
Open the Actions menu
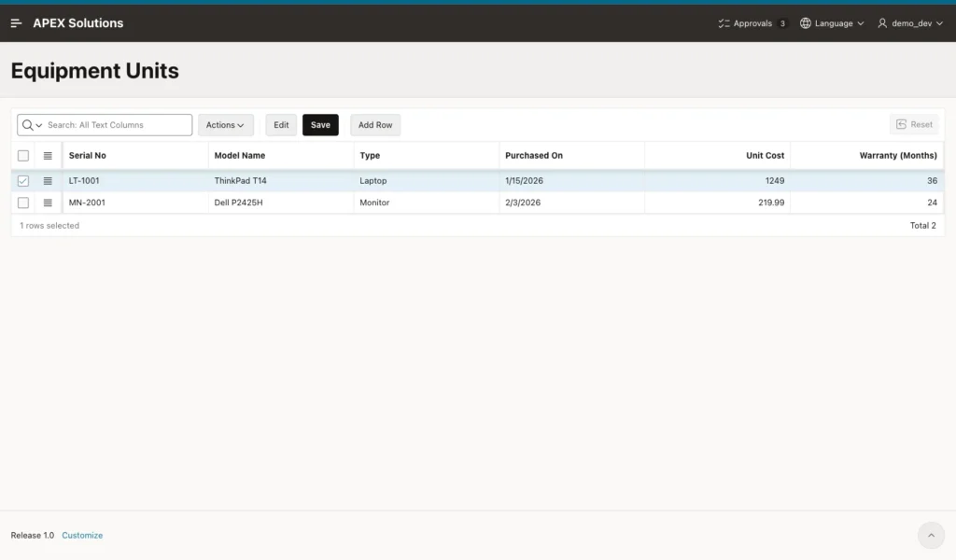tap(226, 125)
